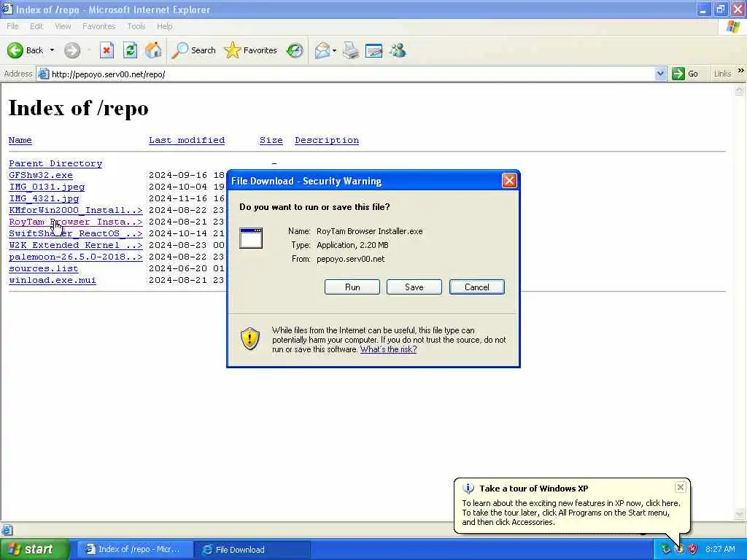747x560 pixels.
Task: Click the Mail envelope icon
Action: pos(322,50)
